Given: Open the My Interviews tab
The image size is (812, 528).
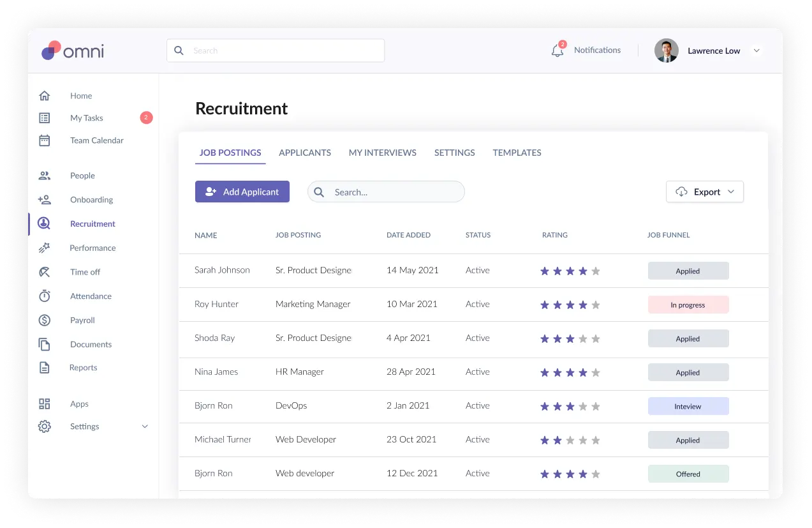Looking at the screenshot, I should [x=382, y=153].
